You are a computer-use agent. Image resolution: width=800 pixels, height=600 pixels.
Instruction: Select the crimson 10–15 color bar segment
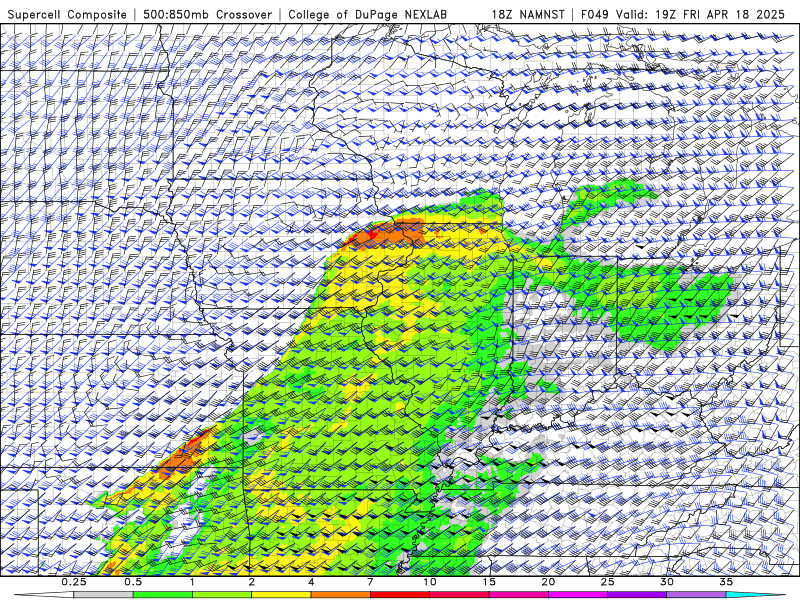[x=459, y=595]
